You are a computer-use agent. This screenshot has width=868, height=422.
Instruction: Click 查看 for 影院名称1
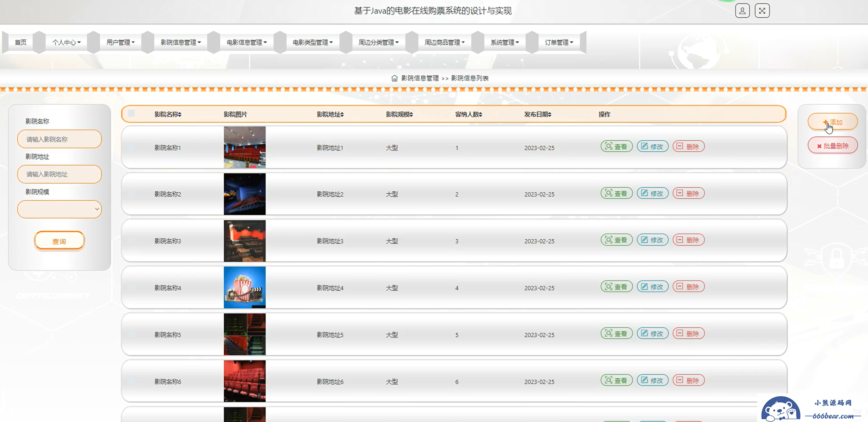point(616,146)
